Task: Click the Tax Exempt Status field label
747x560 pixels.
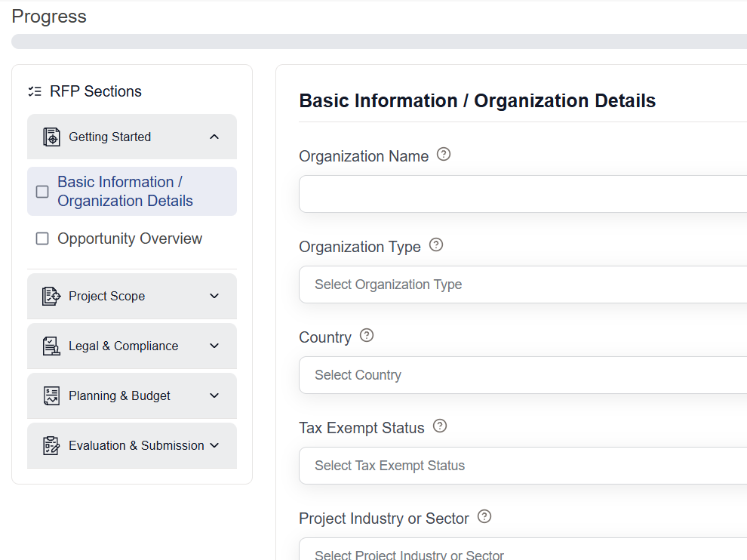Action: click(361, 428)
